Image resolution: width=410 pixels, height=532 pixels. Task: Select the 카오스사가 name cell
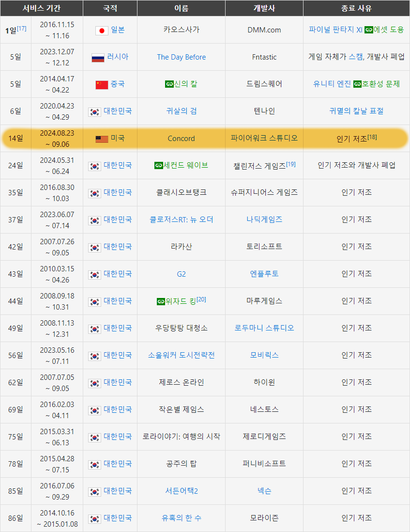click(x=181, y=30)
